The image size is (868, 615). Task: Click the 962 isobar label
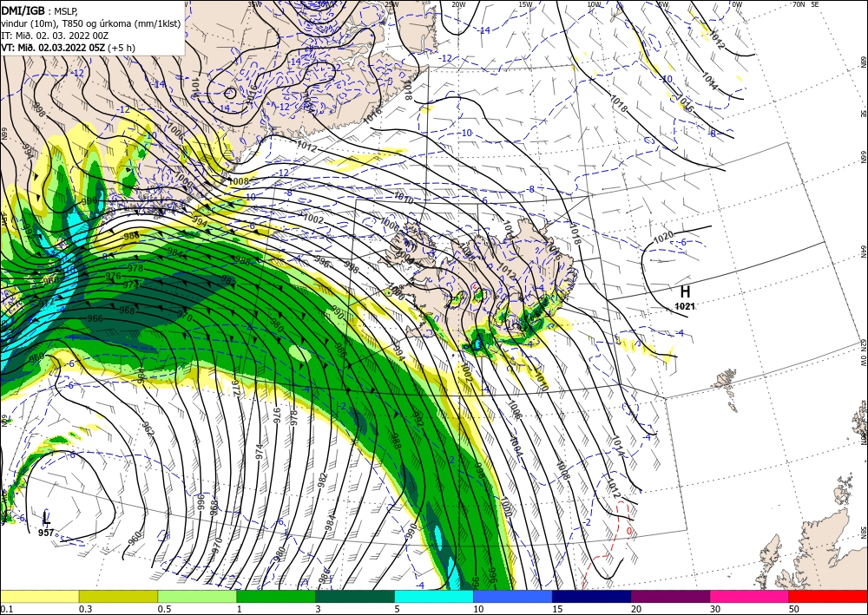pos(148,429)
